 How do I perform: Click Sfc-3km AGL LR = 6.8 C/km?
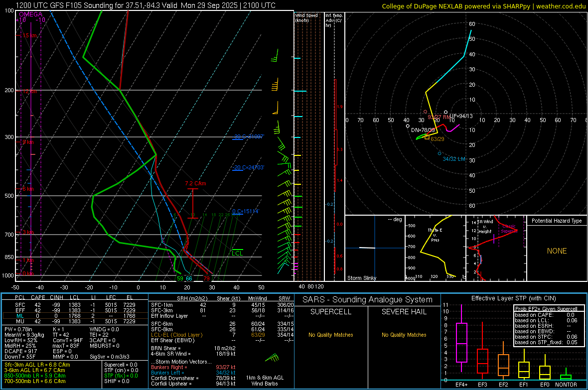[x=37, y=365]
